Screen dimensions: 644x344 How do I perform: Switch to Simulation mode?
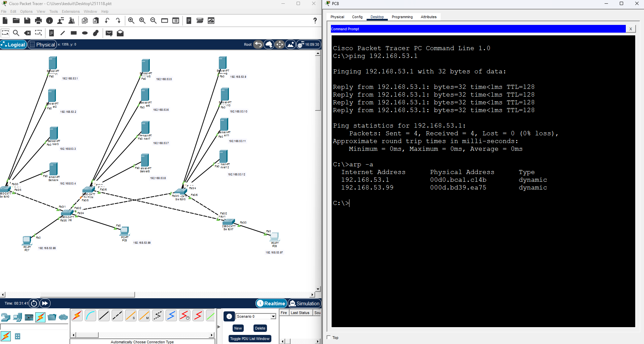tap(304, 303)
